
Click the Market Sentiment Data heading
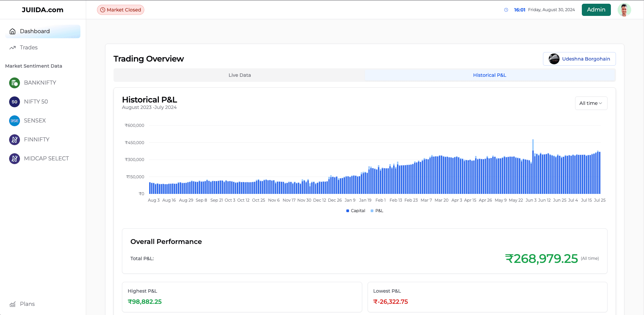(x=33, y=66)
